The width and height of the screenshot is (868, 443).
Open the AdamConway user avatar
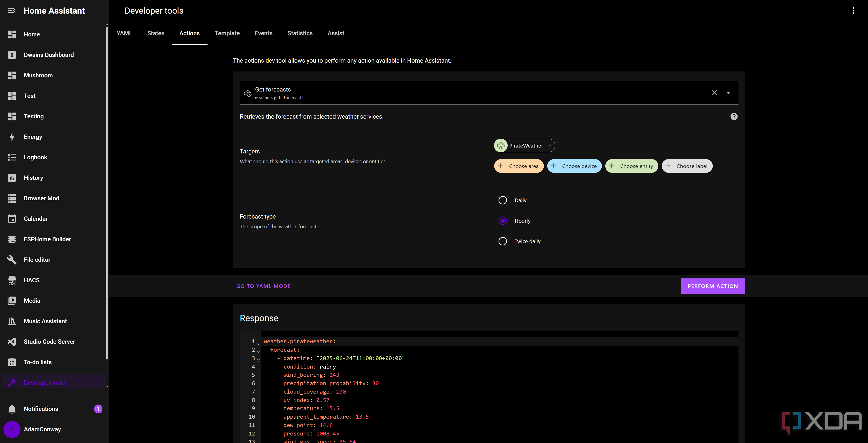pos(12,430)
